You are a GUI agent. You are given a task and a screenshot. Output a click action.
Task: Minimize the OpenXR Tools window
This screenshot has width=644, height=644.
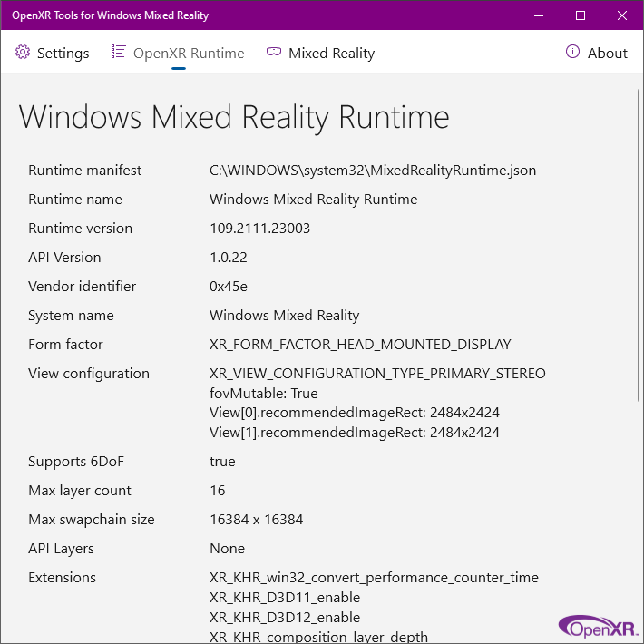tap(539, 15)
